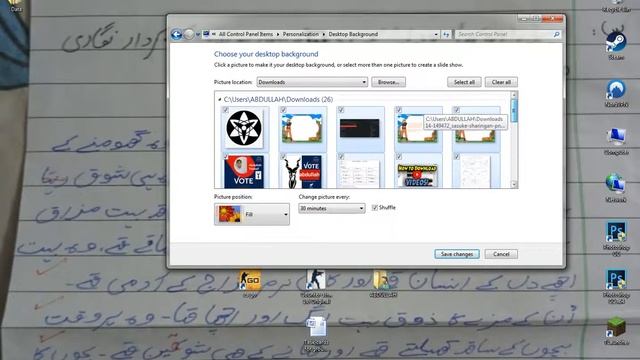This screenshot has height=360, width=640.
Task: Click the Fill position preview picture
Action: pyautogui.click(x=229, y=214)
